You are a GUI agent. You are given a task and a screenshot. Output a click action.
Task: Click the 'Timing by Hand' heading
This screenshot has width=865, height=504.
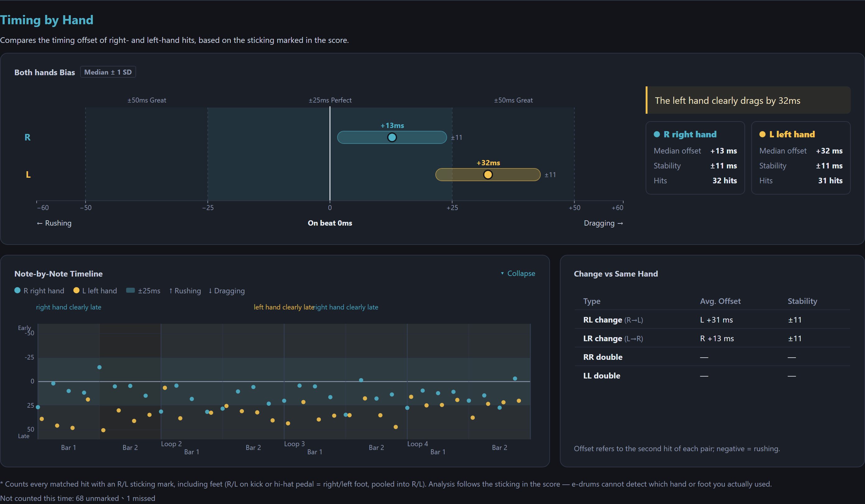47,20
